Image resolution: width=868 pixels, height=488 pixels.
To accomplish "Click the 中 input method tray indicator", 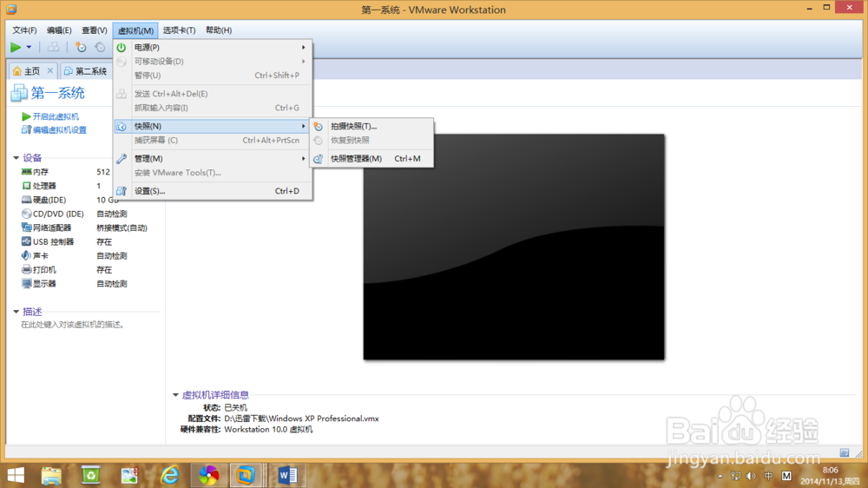I will pyautogui.click(x=768, y=476).
